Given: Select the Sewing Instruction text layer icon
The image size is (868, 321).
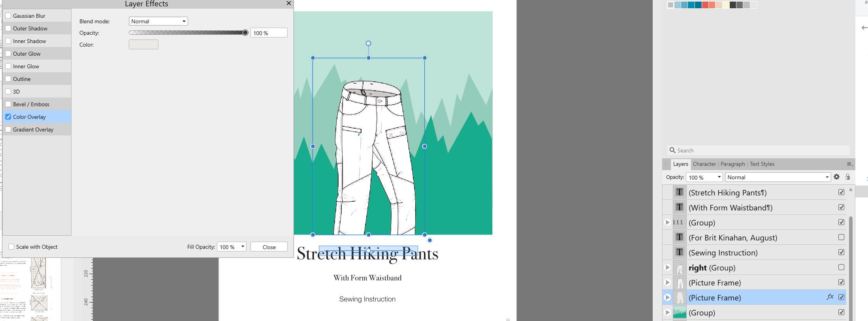Looking at the screenshot, I should [x=679, y=252].
